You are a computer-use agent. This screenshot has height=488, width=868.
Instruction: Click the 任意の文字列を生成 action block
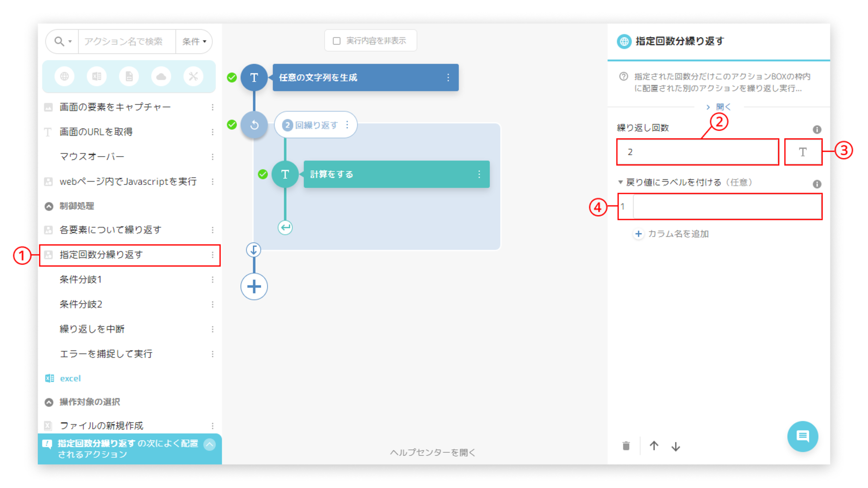[x=365, y=78]
